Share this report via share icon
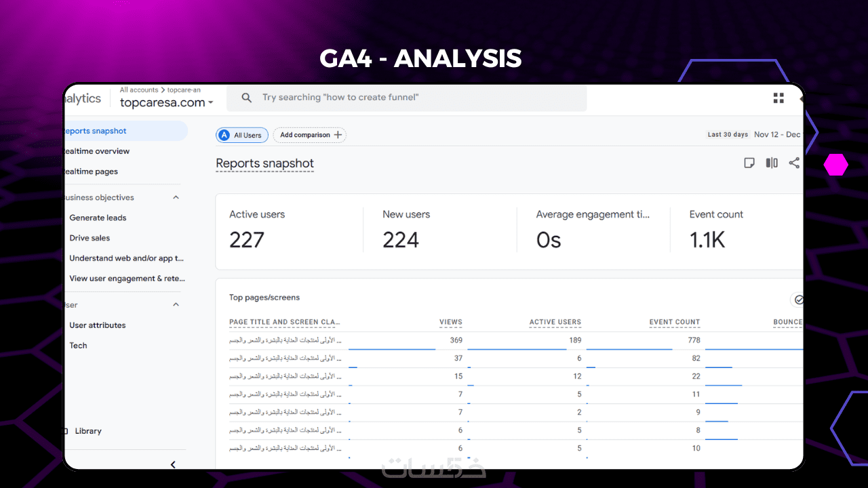The height and width of the screenshot is (488, 868). 794,163
